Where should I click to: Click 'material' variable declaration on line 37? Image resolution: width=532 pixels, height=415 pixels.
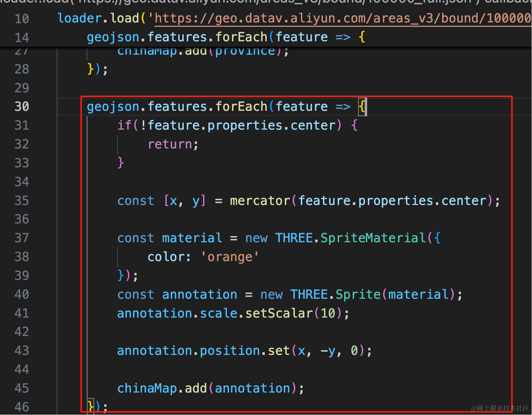(192, 238)
